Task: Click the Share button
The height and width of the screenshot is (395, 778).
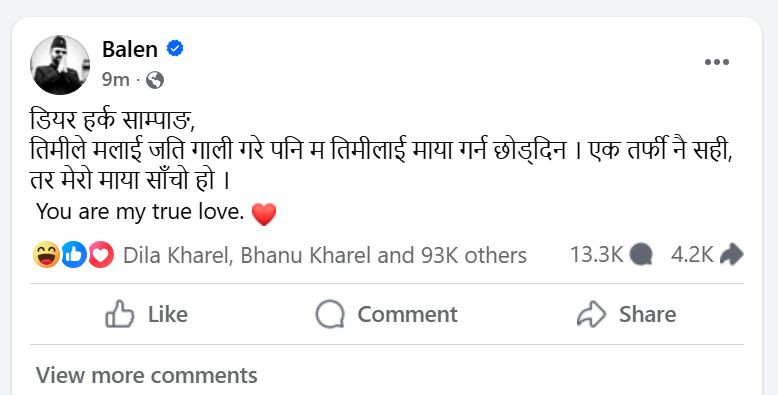Action: click(626, 315)
